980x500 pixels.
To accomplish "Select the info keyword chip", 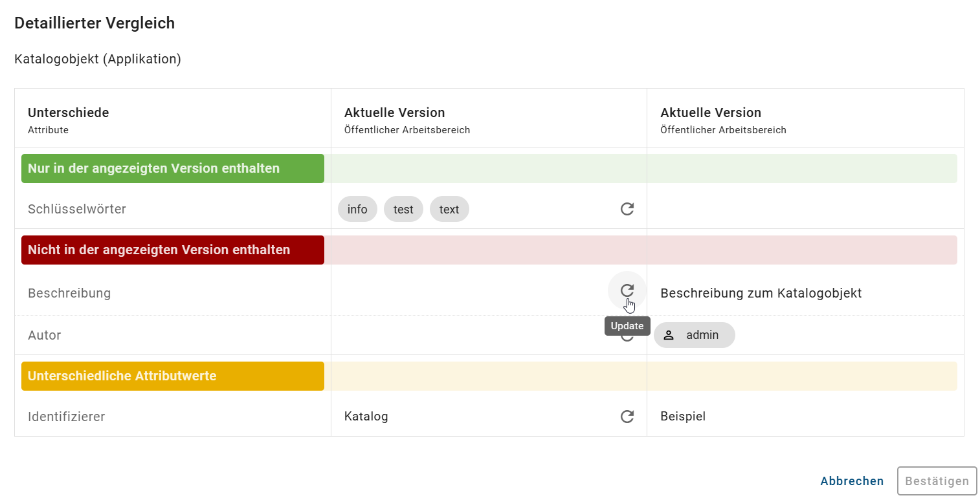I will [357, 209].
